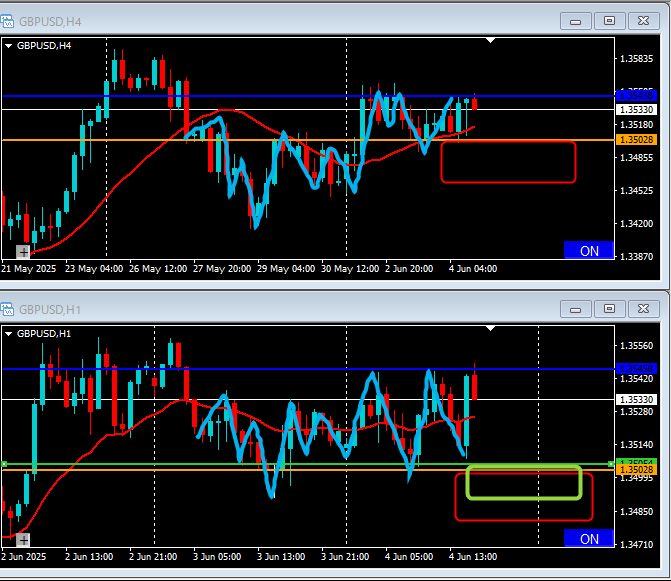Click 1.35140 on the H1 price axis
Viewport: 671px width, 581px height.
[636, 445]
